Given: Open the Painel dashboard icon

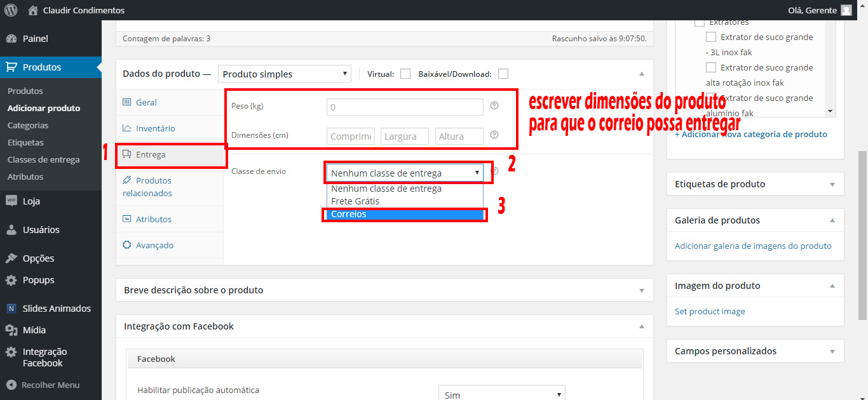Looking at the screenshot, I should [x=11, y=39].
